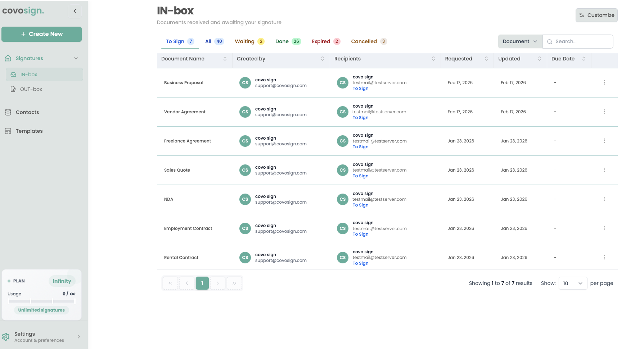This screenshot has width=644, height=349.
Task: Click the Usage progress bar
Action: [x=41, y=301]
